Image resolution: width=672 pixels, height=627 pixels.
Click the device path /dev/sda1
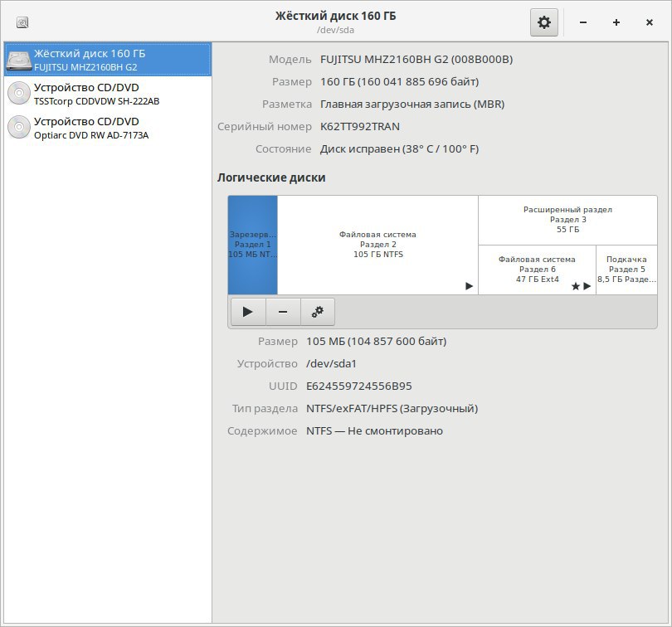point(331,363)
